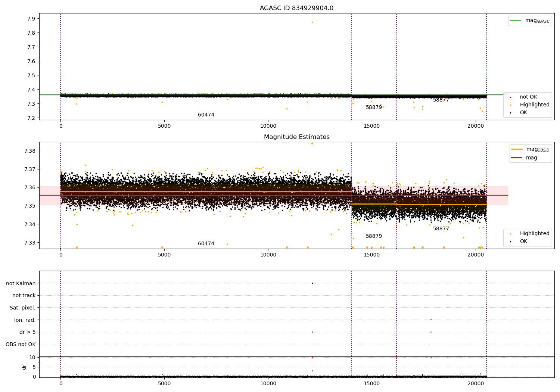560x392 pixels.
Task: Click the rotated 'dr' axis label
Action: tap(24, 367)
